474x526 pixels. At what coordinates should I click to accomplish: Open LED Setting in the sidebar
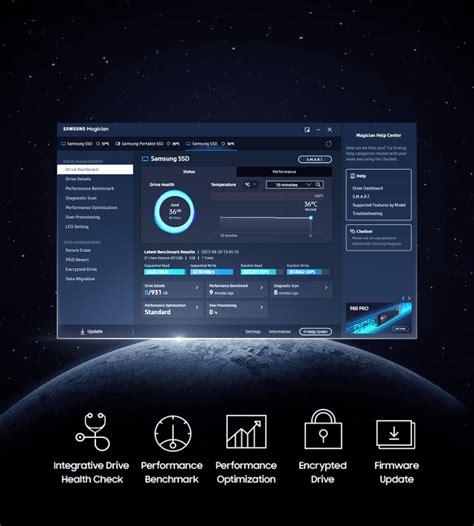tap(77, 227)
